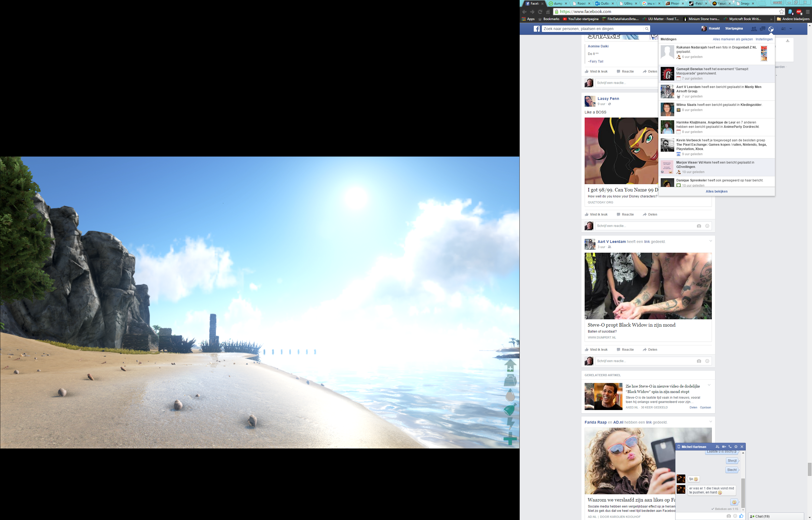
Task: Open Kevin Verbeeck group notification
Action: [716, 147]
